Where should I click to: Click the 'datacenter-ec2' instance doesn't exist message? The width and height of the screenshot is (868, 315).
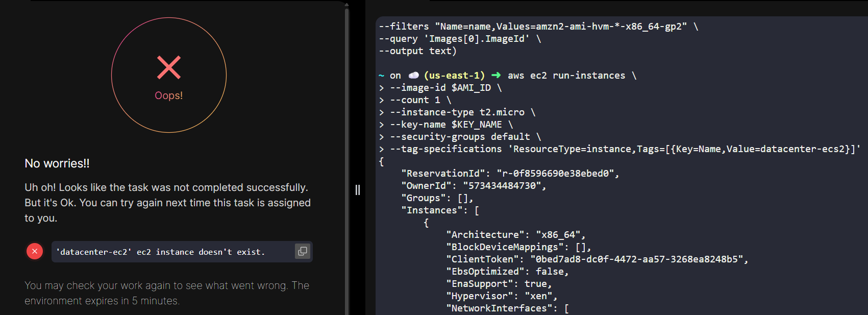tap(160, 252)
